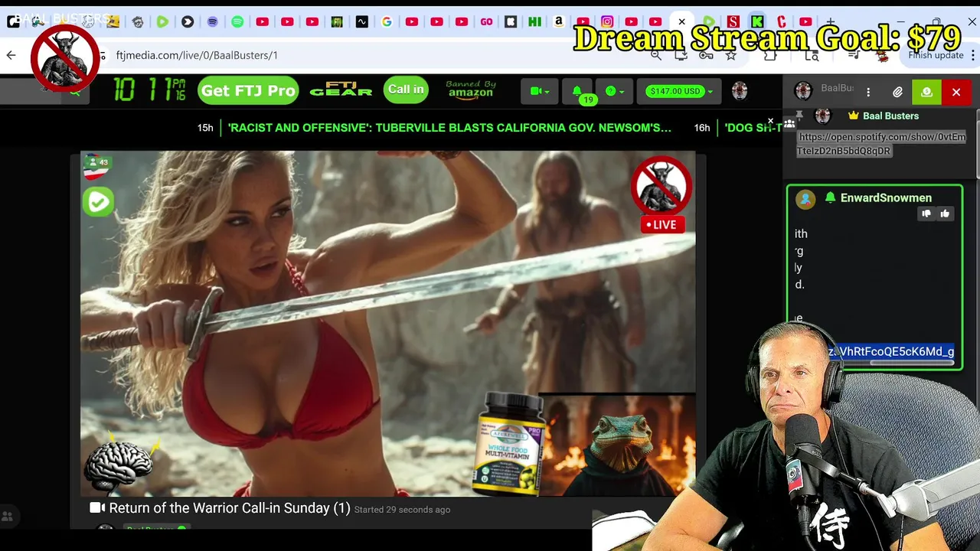Click the bell next to EnwardSnowmen

[830, 197]
